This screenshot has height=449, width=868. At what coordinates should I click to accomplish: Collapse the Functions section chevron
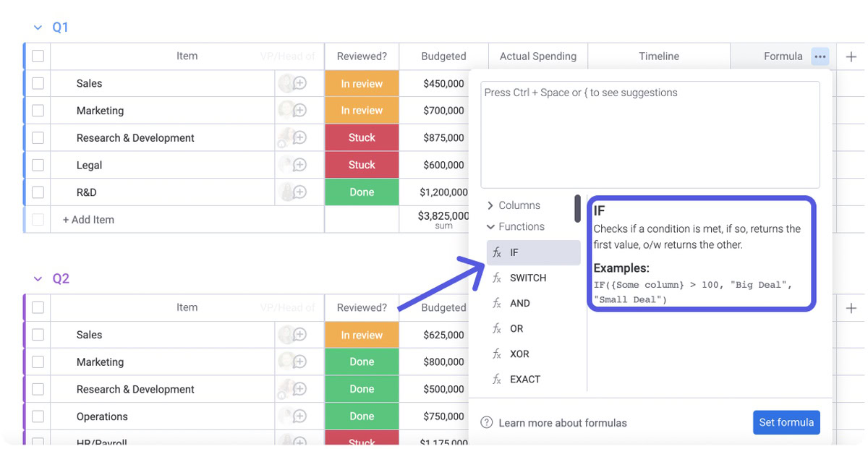[491, 227]
